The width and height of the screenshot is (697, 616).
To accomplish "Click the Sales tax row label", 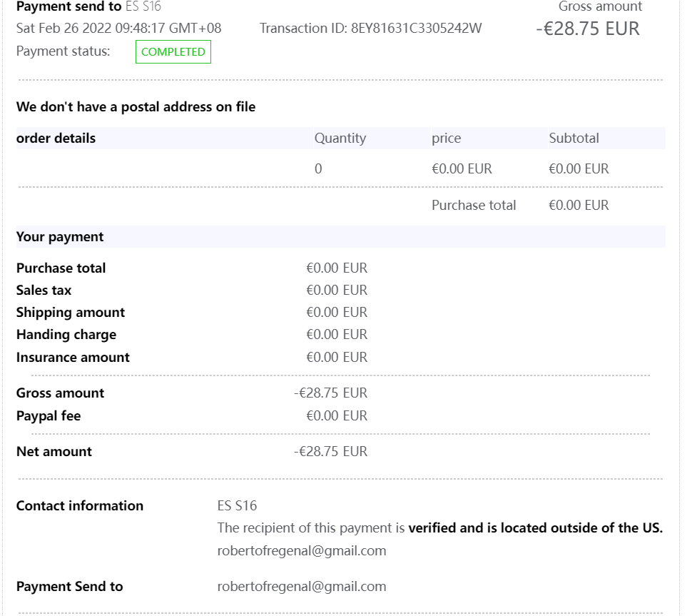I will click(x=44, y=290).
